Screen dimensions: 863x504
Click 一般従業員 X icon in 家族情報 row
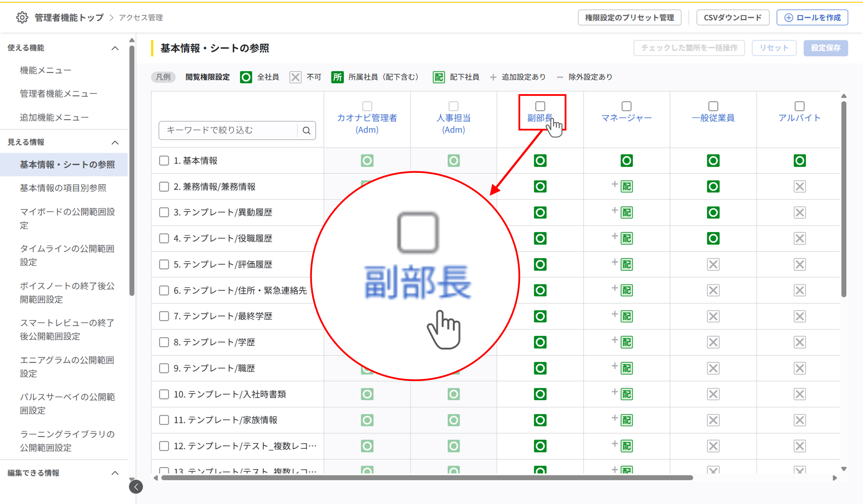click(713, 420)
